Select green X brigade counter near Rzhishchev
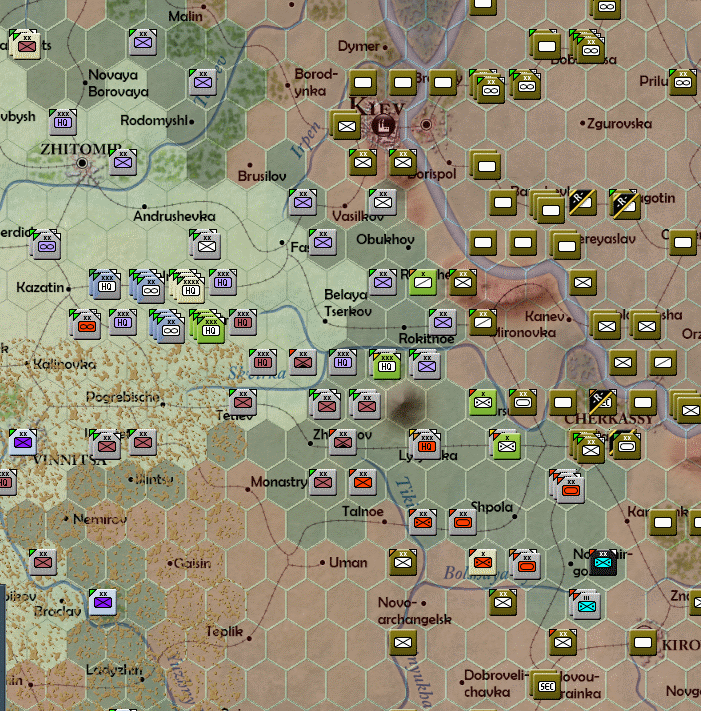 pos(423,282)
